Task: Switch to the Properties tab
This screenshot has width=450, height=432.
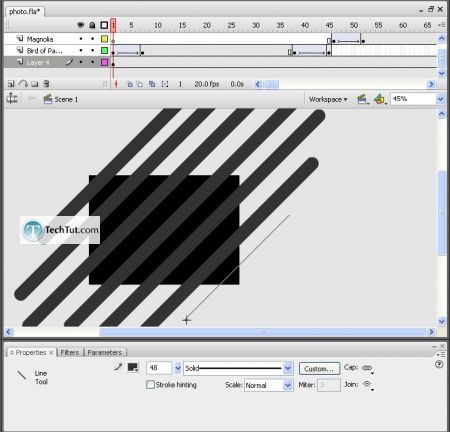Action: click(31, 353)
